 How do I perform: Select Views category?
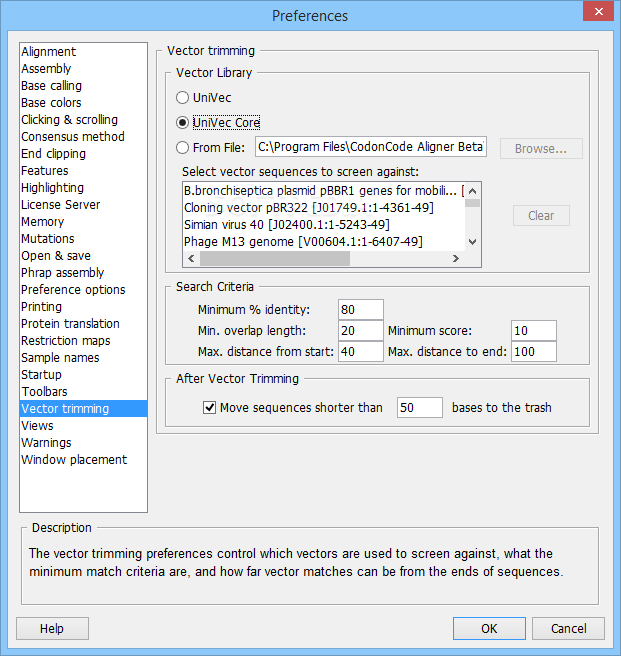pyautogui.click(x=83, y=426)
